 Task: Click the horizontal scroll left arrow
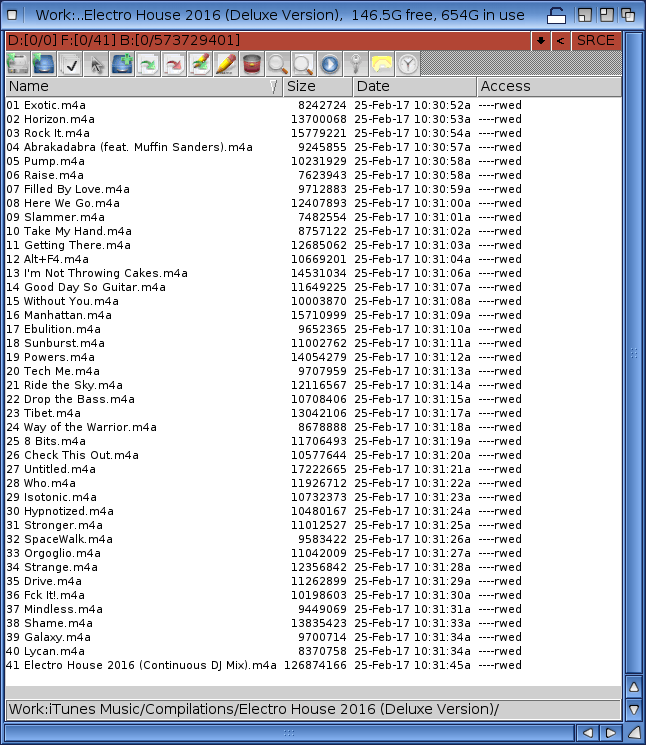tap(587, 733)
